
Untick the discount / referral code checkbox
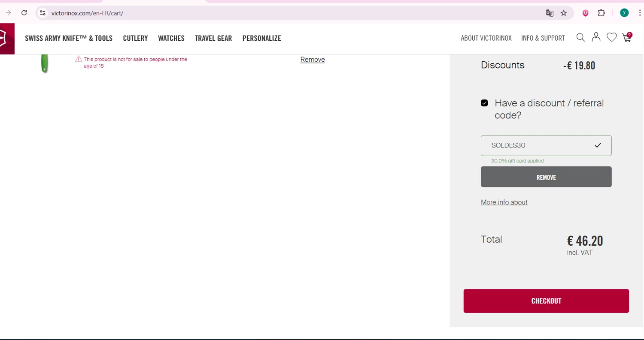click(484, 103)
